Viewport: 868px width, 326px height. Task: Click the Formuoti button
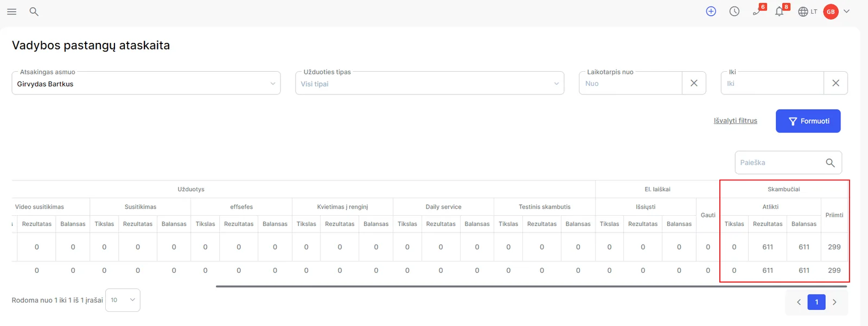[808, 121]
